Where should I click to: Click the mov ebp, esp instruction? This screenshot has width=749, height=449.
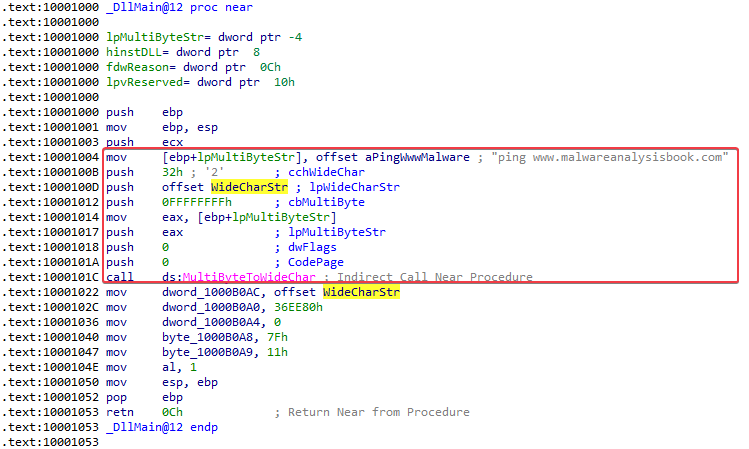[x=162, y=128]
